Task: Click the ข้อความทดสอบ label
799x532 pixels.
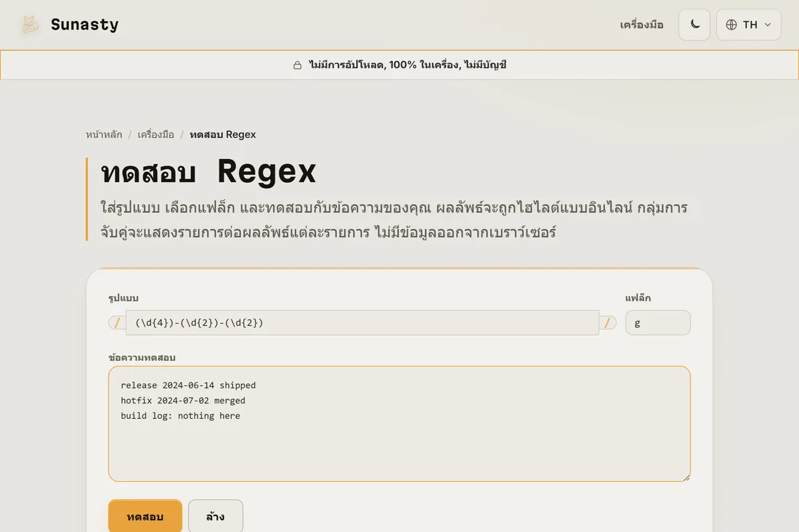Action: pyautogui.click(x=142, y=357)
